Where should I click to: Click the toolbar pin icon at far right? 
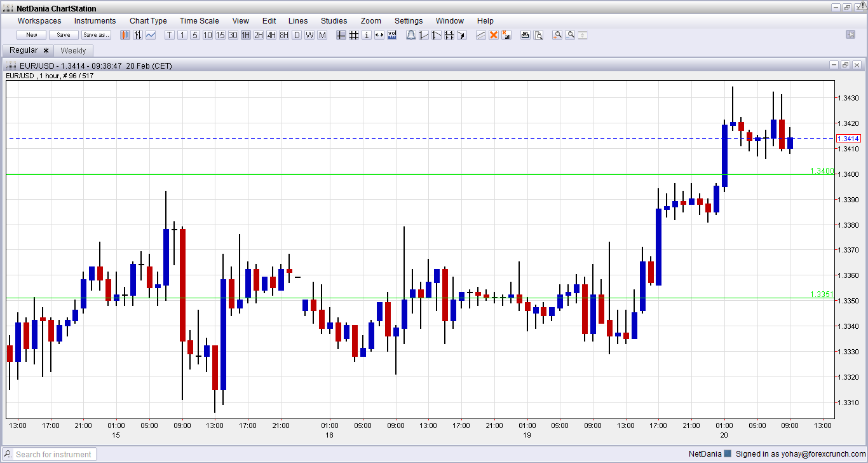851,34
